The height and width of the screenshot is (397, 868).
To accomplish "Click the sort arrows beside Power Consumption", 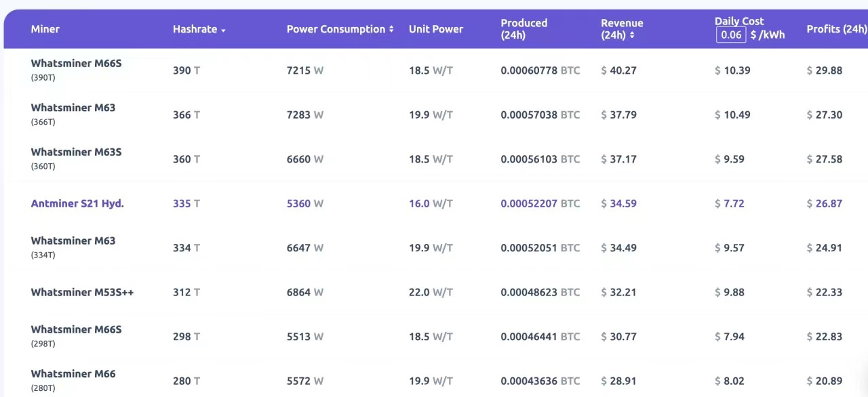I will pyautogui.click(x=391, y=29).
